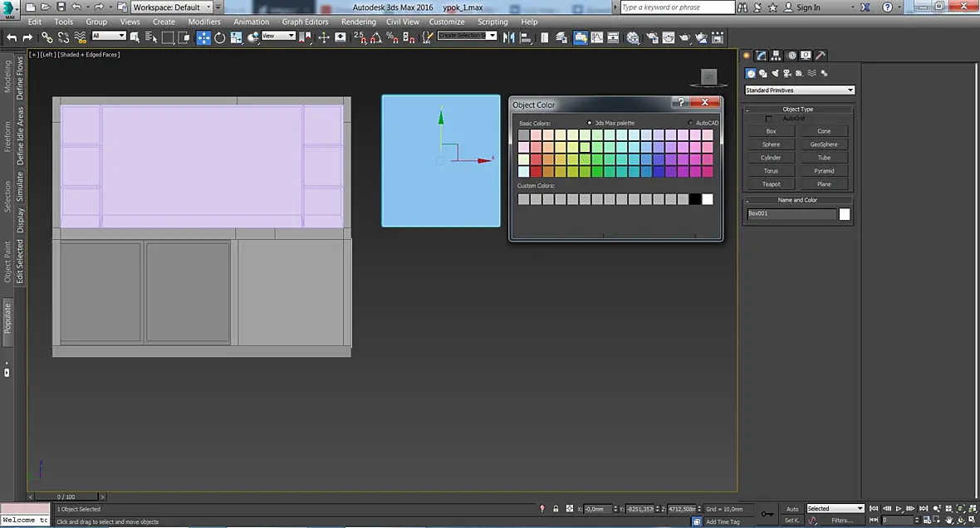Select the 3ds Max palette radio button
Viewport: 980px width, 528px height.
click(x=590, y=123)
